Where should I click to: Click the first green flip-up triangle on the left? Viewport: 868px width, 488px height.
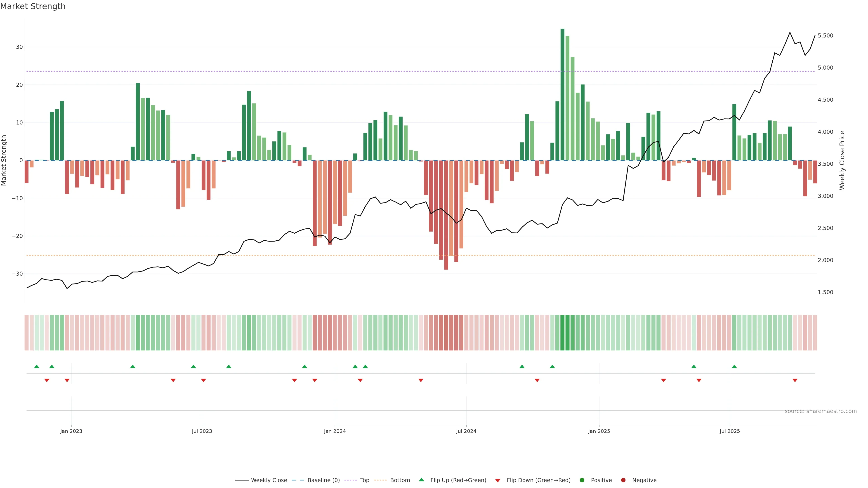(37, 366)
